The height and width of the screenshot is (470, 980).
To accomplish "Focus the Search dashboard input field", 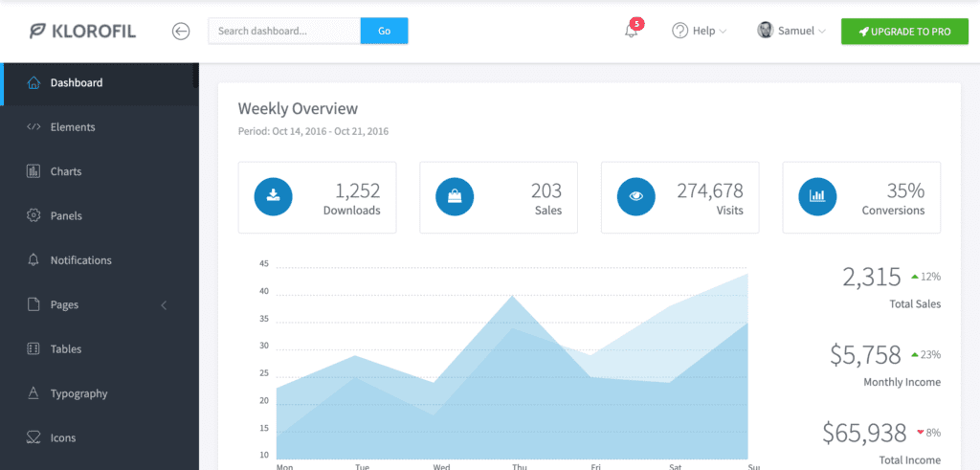I will 284,31.
